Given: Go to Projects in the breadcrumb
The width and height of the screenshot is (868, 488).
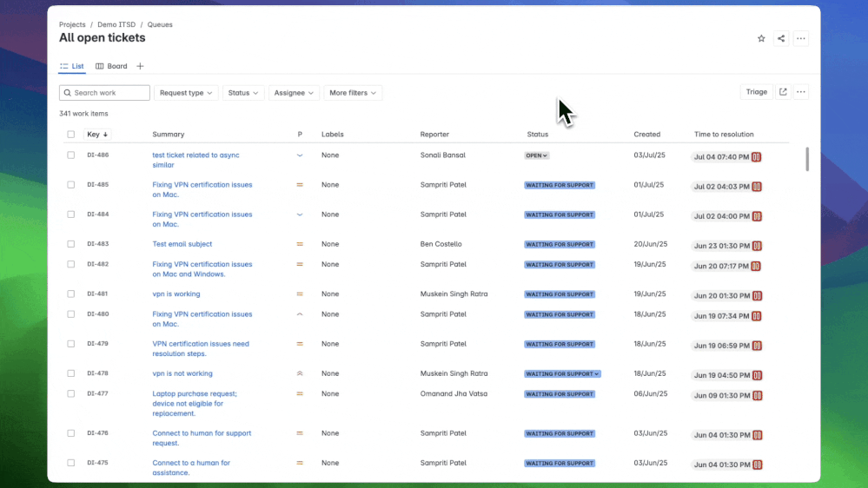Looking at the screenshot, I should tap(72, 25).
